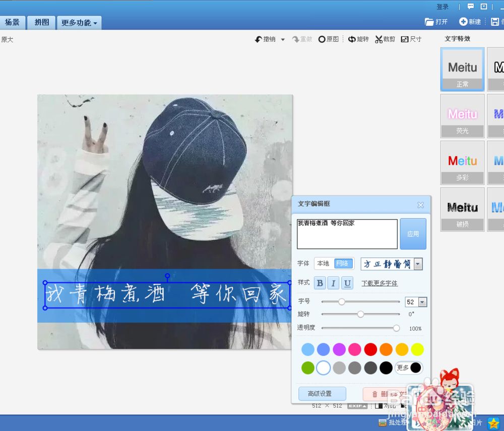Screen dimensions: 504x431
Task: Open the 方正静蕾简 font dropdown
Action: point(419,263)
